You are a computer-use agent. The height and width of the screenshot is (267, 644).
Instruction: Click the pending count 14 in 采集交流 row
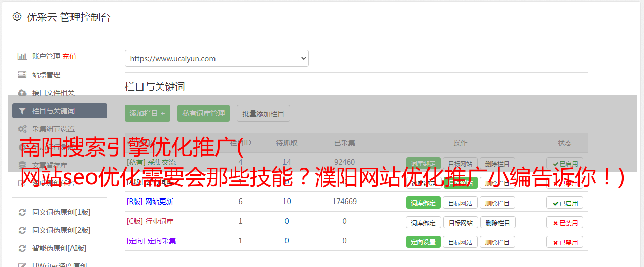tap(287, 162)
